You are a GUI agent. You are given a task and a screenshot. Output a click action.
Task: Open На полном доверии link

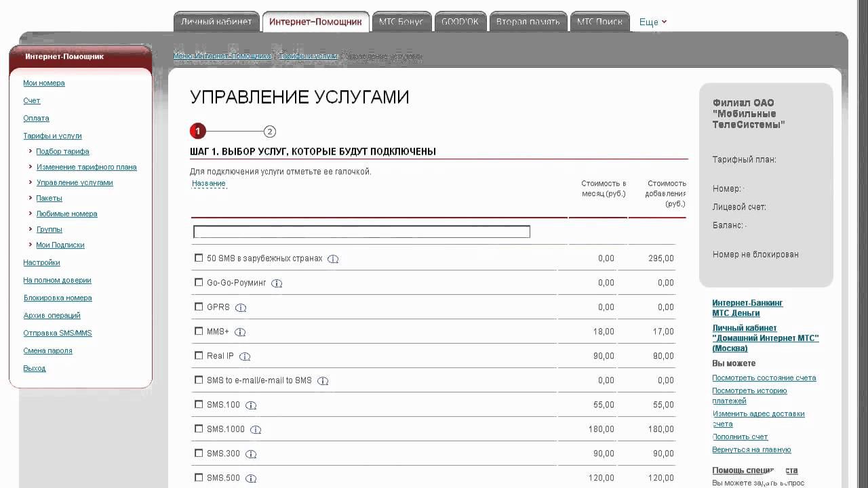click(x=57, y=280)
